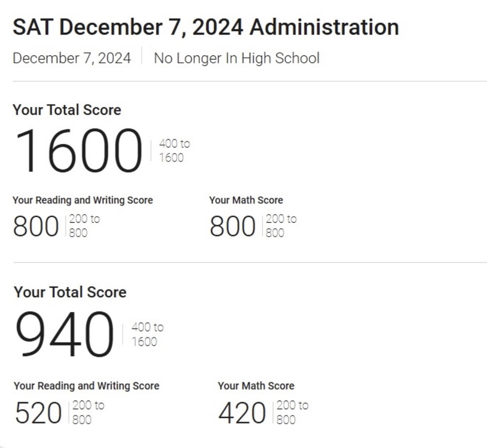The height and width of the screenshot is (448, 487).
Task: Click the Your Total Score label above 1600
Action: coord(67,110)
